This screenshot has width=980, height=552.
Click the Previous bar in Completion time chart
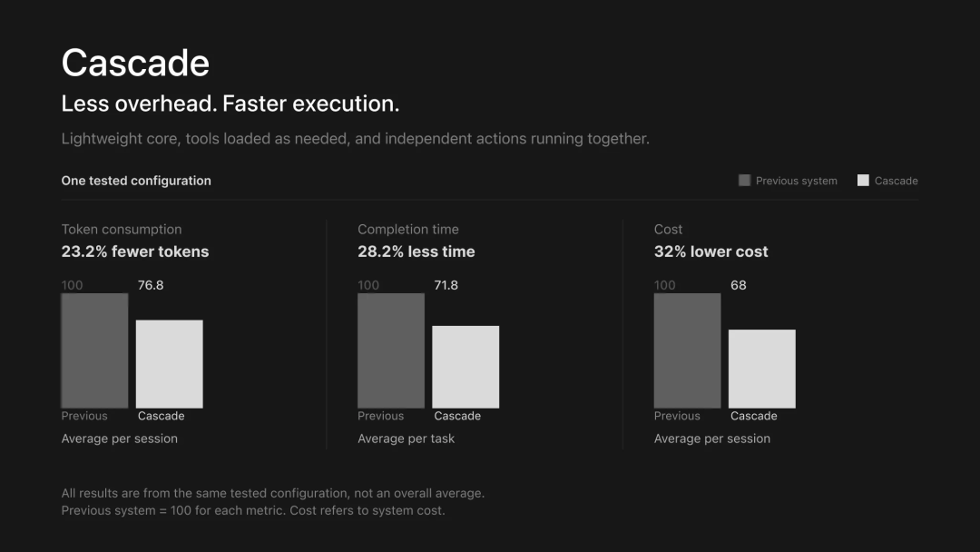pyautogui.click(x=390, y=350)
